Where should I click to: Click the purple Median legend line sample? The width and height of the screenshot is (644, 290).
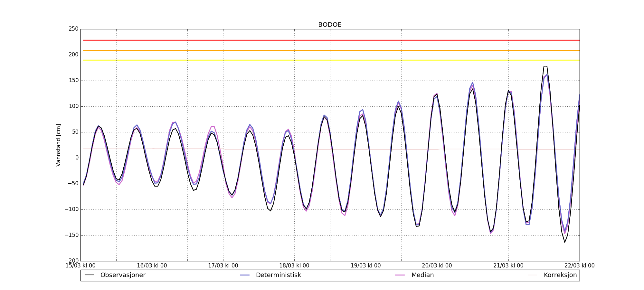(400, 275)
